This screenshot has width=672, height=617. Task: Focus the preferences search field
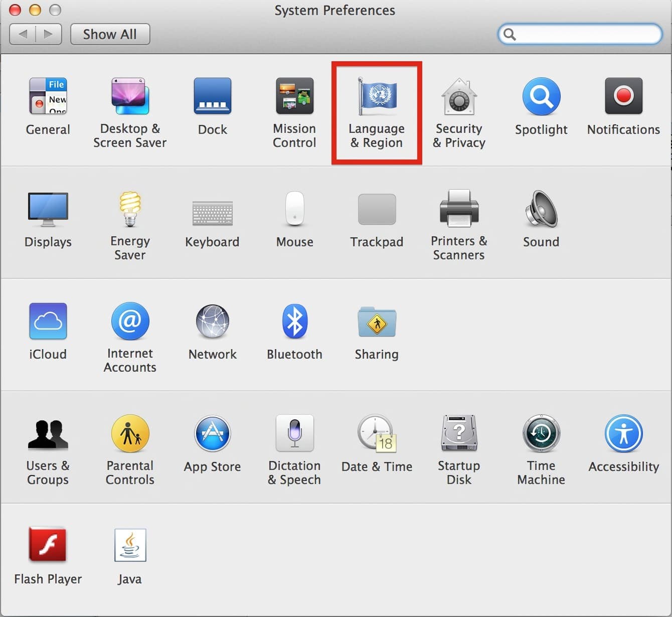click(x=580, y=34)
